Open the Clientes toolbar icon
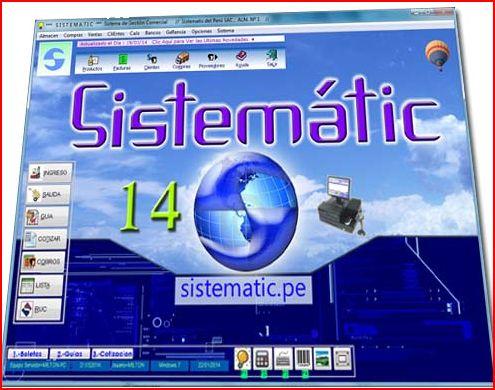This screenshot has height=390, width=495. click(x=152, y=61)
